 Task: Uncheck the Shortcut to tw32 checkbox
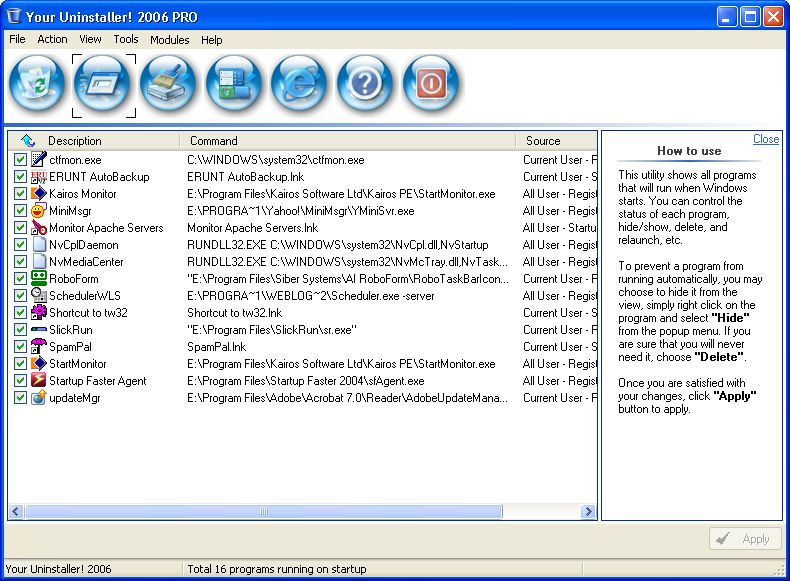pos(20,312)
